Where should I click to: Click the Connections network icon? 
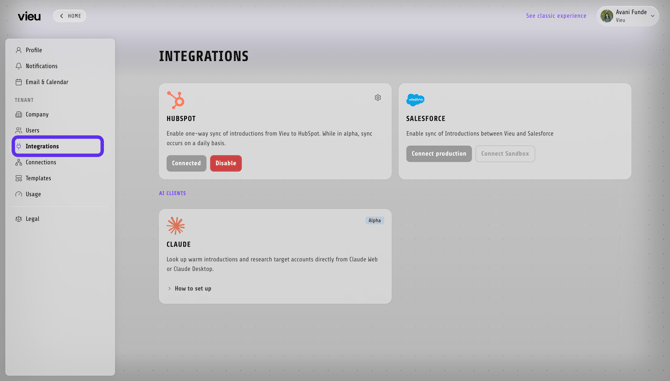(18, 162)
